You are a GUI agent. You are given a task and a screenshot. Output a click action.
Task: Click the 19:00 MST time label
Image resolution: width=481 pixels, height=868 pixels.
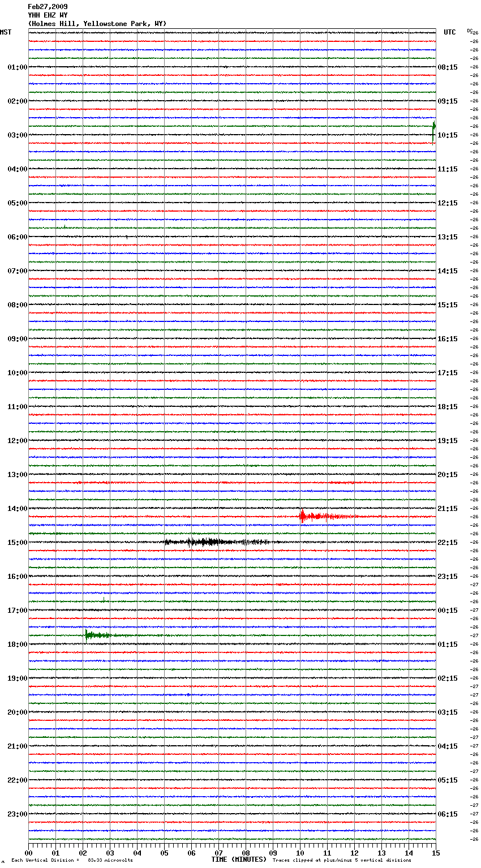(x=18, y=678)
